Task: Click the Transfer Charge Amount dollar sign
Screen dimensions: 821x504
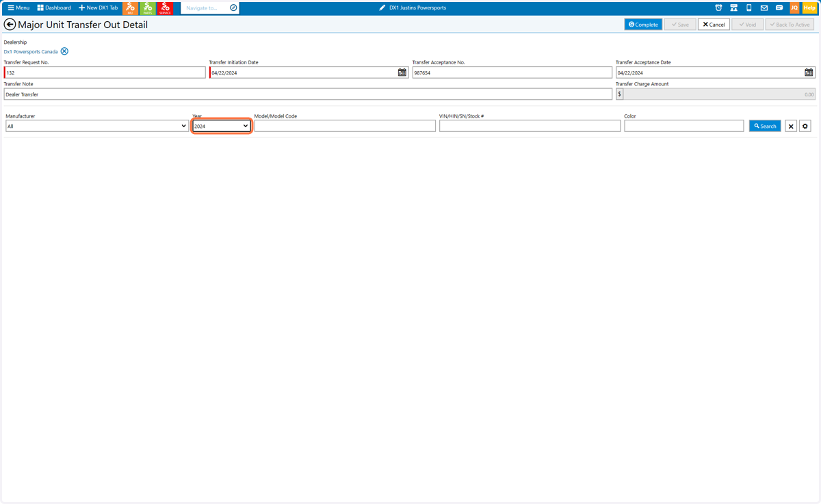Action: point(620,94)
